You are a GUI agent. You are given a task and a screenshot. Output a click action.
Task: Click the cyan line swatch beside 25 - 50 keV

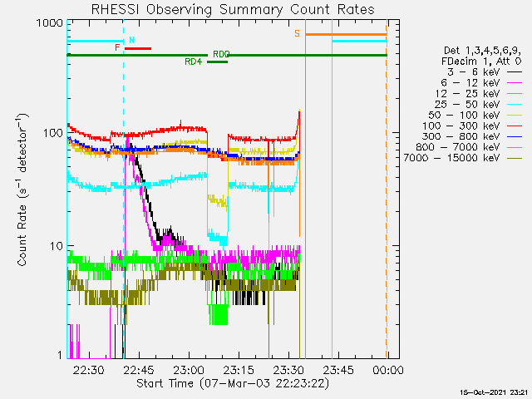pyautogui.click(x=515, y=105)
